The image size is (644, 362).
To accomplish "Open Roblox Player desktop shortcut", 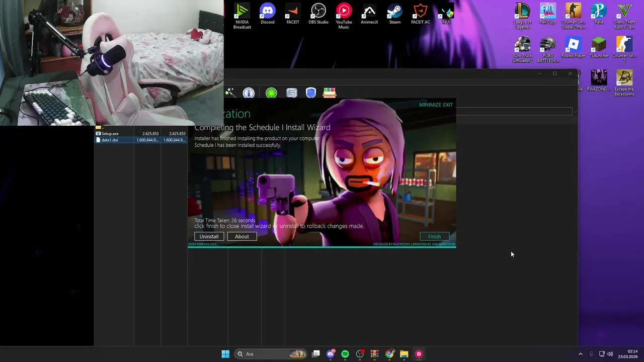I will tap(573, 48).
